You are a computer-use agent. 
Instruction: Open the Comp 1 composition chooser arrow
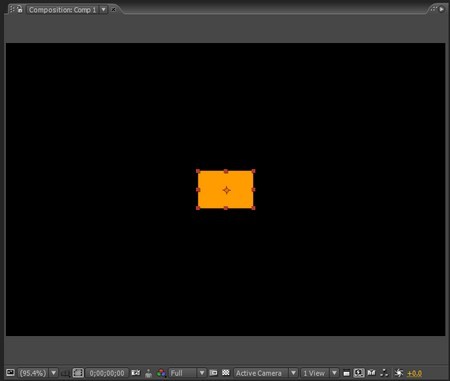tap(104, 10)
